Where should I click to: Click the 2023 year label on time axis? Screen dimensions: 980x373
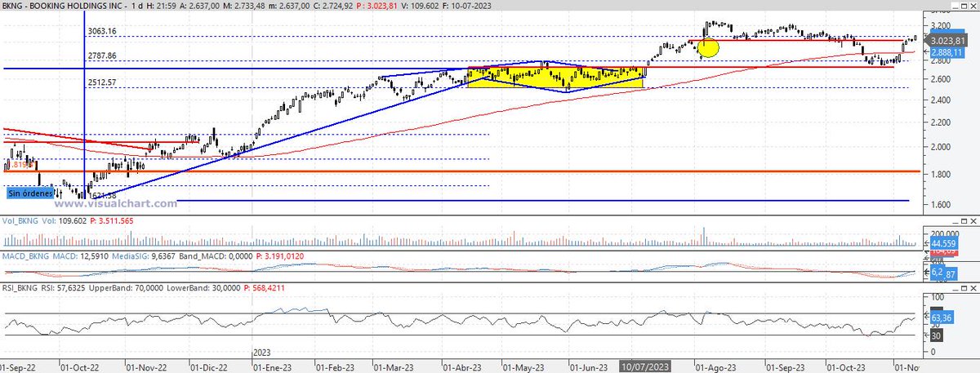point(261,353)
